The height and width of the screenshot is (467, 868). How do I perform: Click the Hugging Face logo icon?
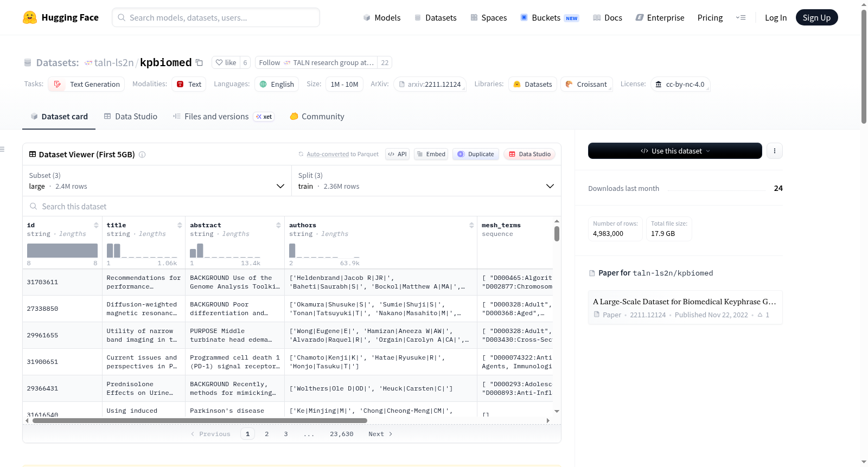click(30, 17)
